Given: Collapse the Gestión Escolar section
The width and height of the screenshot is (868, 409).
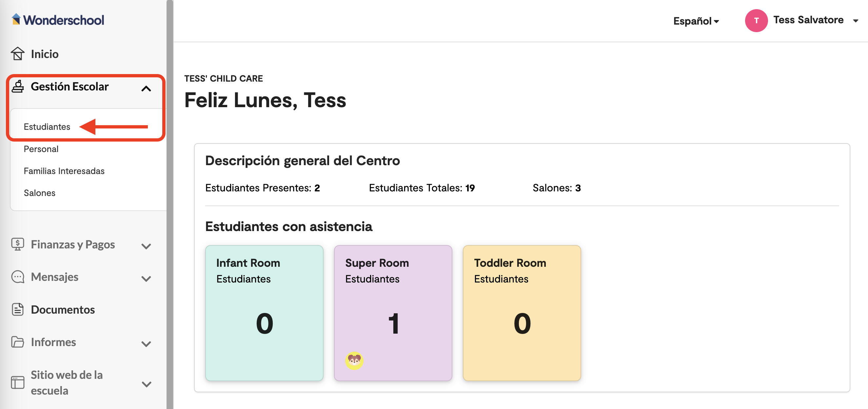Looking at the screenshot, I should tap(146, 88).
